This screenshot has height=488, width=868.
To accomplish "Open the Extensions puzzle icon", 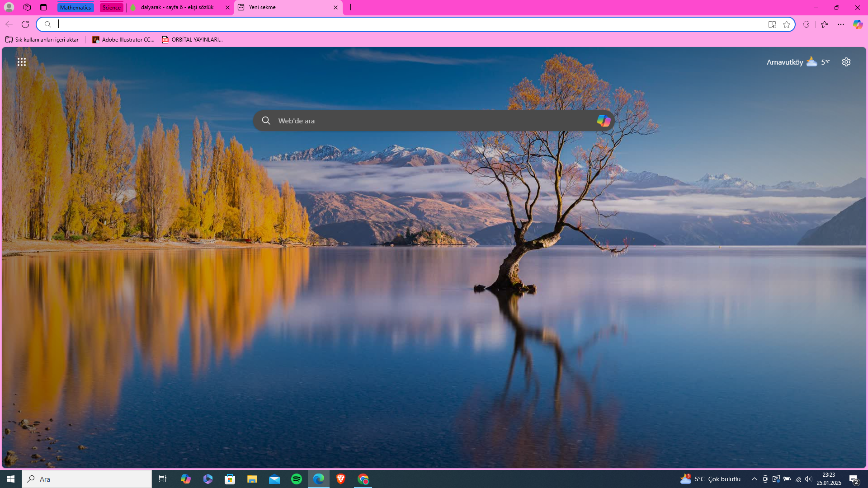I will pyautogui.click(x=806, y=24).
